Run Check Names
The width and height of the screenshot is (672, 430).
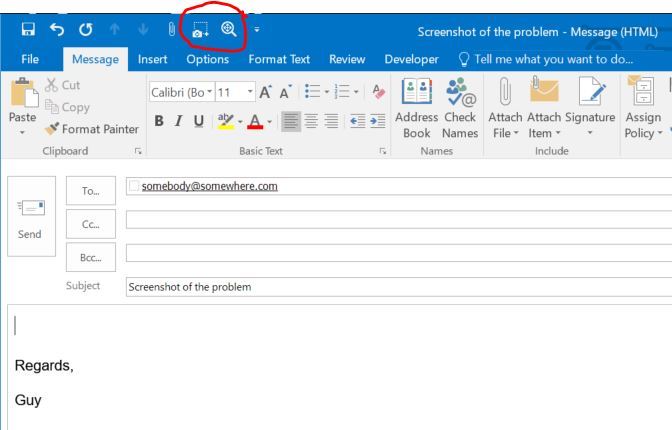click(460, 108)
